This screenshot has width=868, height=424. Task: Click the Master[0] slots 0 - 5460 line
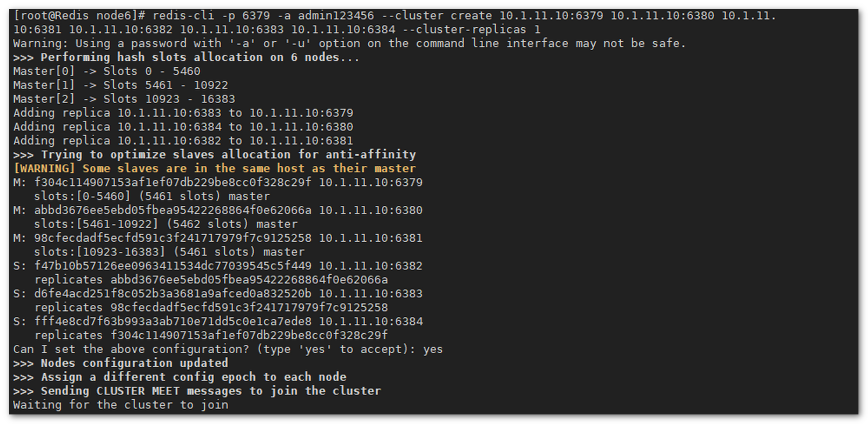[107, 71]
